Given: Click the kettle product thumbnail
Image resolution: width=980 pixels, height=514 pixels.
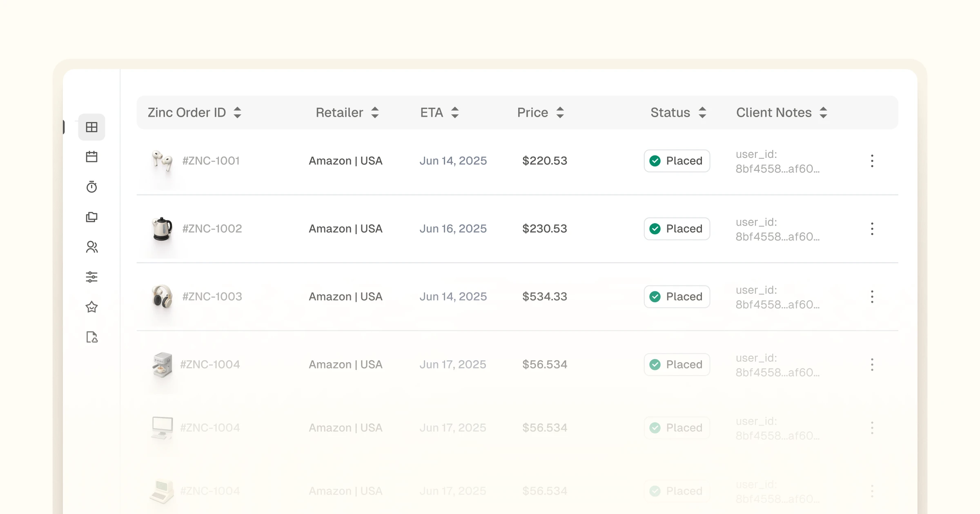Looking at the screenshot, I should [162, 229].
